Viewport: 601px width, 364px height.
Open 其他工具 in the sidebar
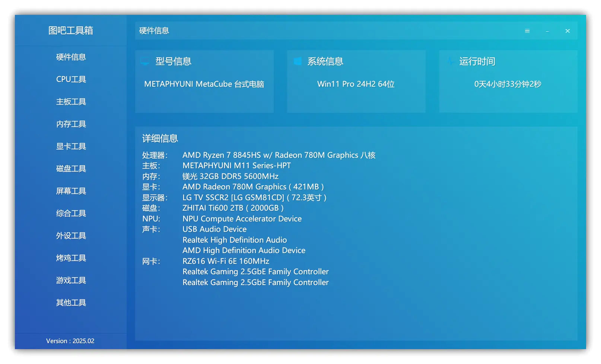(71, 303)
